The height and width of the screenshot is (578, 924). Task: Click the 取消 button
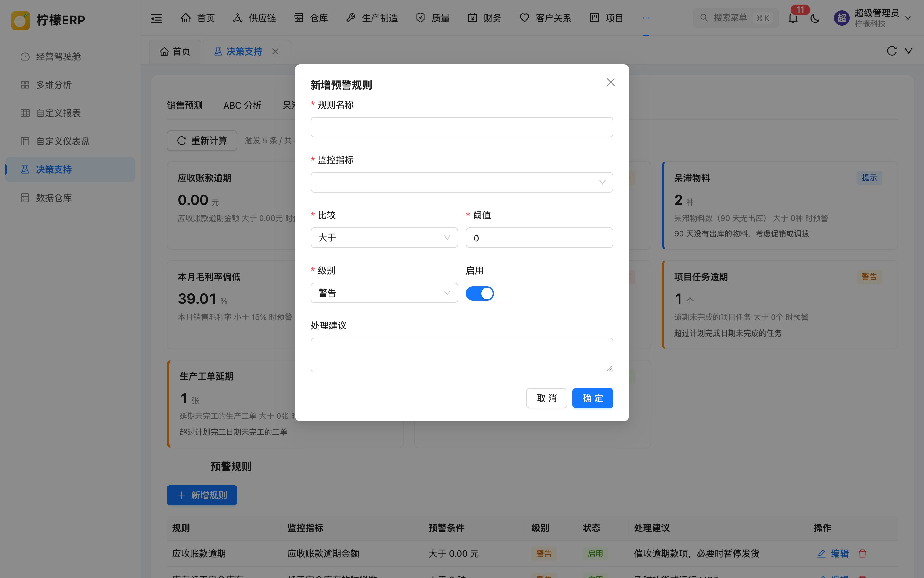546,398
